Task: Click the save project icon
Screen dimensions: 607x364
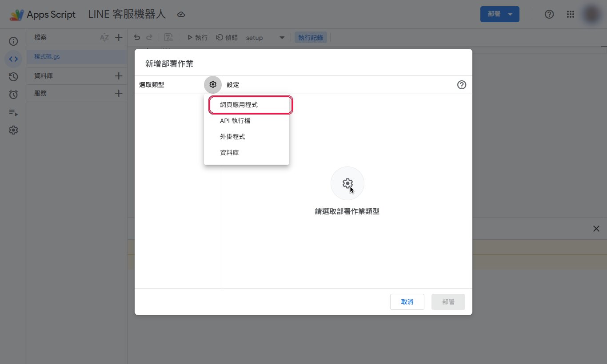Action: click(168, 38)
